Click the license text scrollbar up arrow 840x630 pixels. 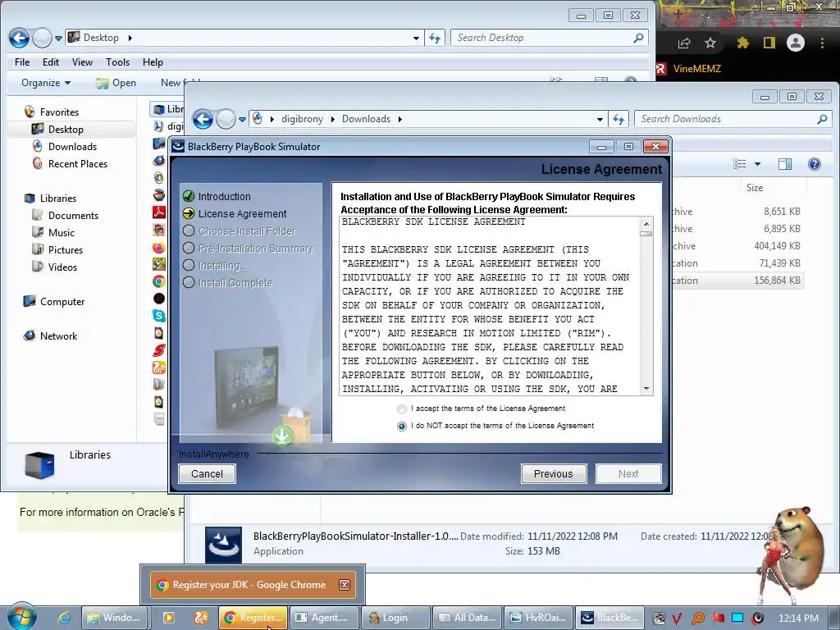click(x=646, y=223)
